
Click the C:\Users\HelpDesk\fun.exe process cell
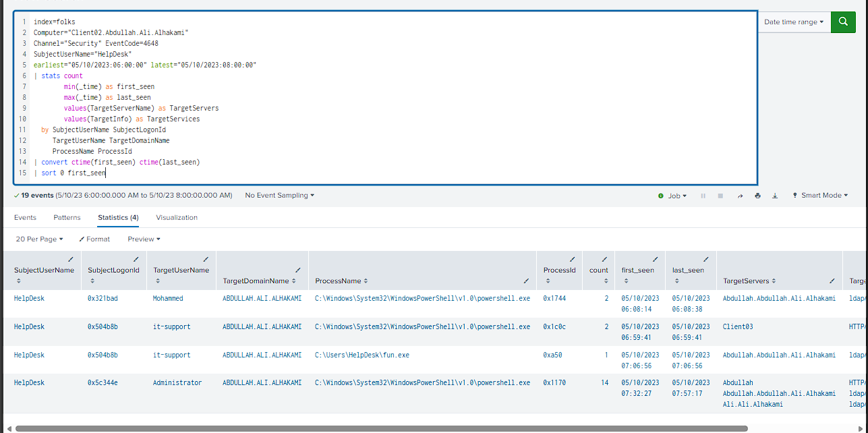point(361,355)
